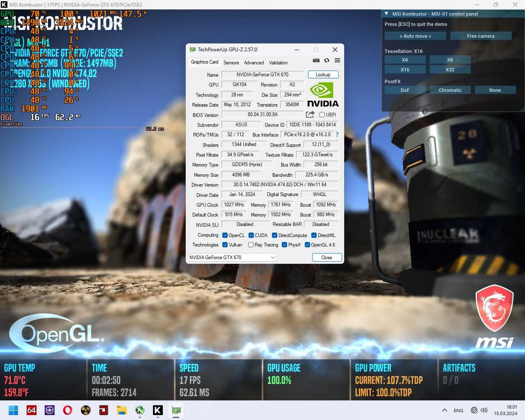
Task: Open AIDA64 from the taskbar
Action: (x=32, y=410)
